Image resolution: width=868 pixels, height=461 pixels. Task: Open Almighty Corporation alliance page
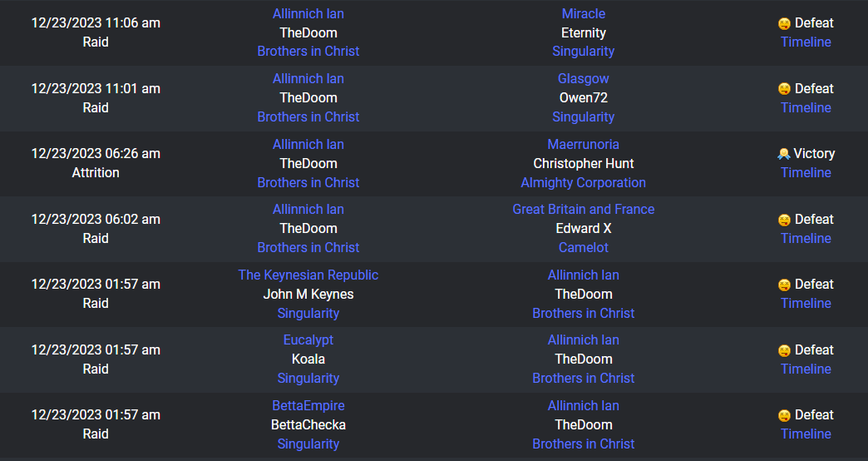(x=584, y=183)
